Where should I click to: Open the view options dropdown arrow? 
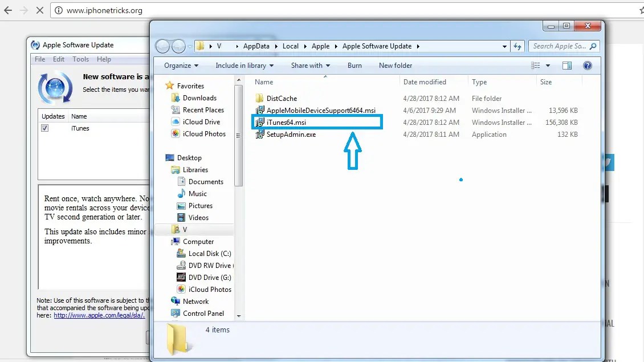coord(548,66)
